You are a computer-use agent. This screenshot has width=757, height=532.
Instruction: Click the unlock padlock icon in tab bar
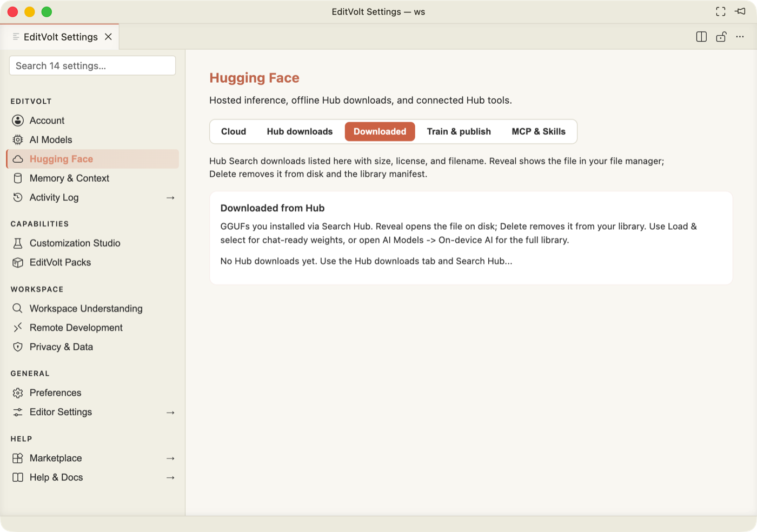click(x=721, y=37)
